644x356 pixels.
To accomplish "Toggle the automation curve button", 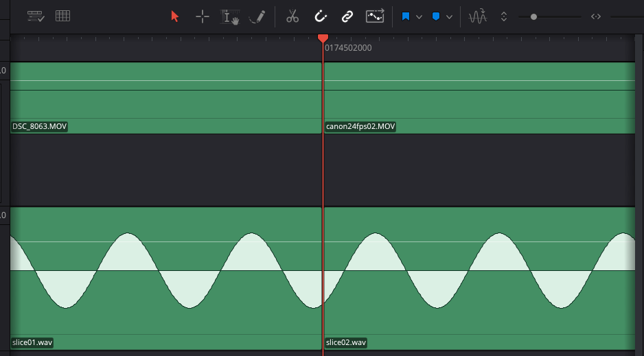I will pyautogui.click(x=375, y=16).
